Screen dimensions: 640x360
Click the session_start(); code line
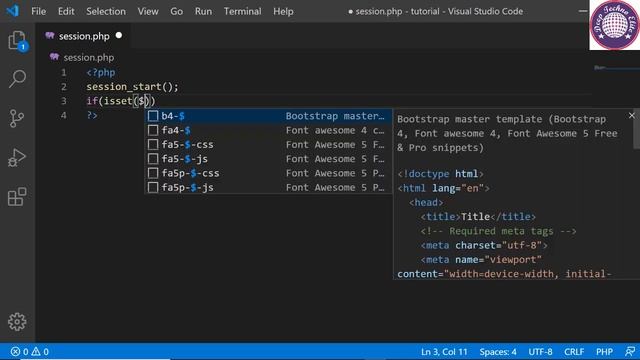click(132, 87)
